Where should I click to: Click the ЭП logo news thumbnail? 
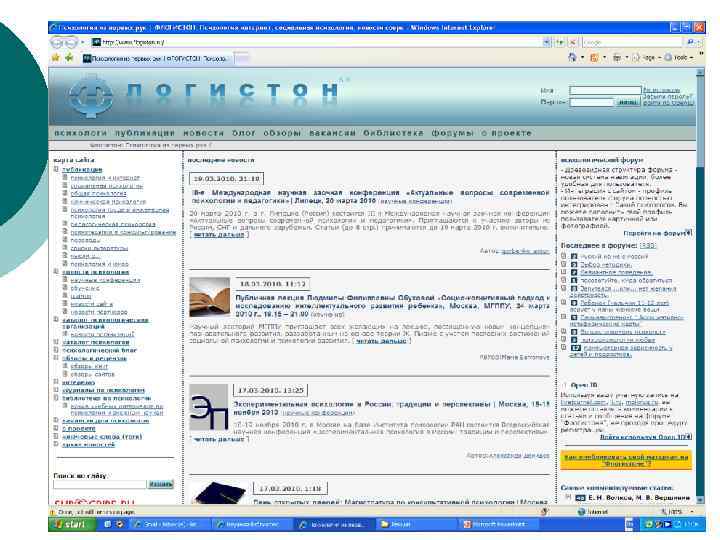coord(208,407)
